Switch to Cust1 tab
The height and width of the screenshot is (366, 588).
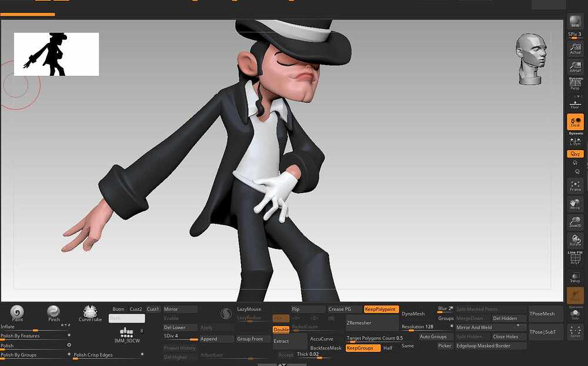coord(153,309)
